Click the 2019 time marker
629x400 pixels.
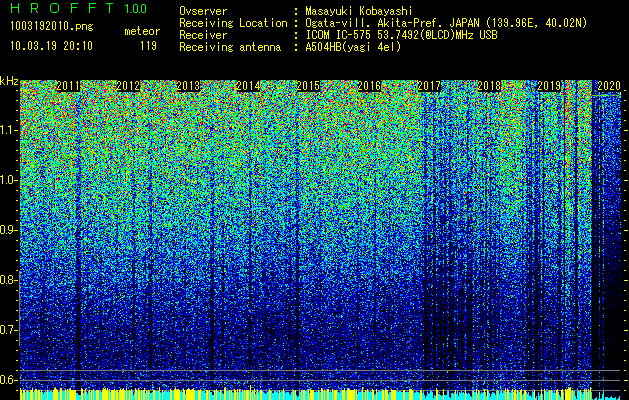pos(549,86)
